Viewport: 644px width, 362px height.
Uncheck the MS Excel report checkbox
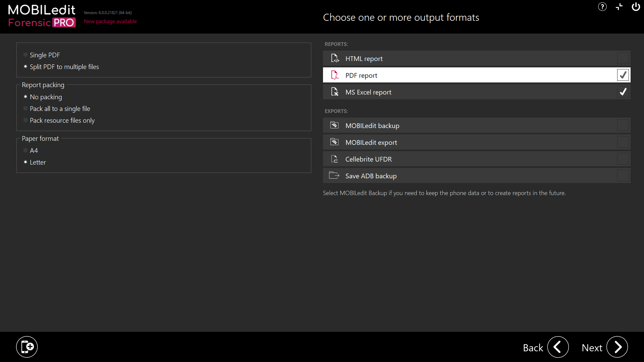(x=623, y=92)
